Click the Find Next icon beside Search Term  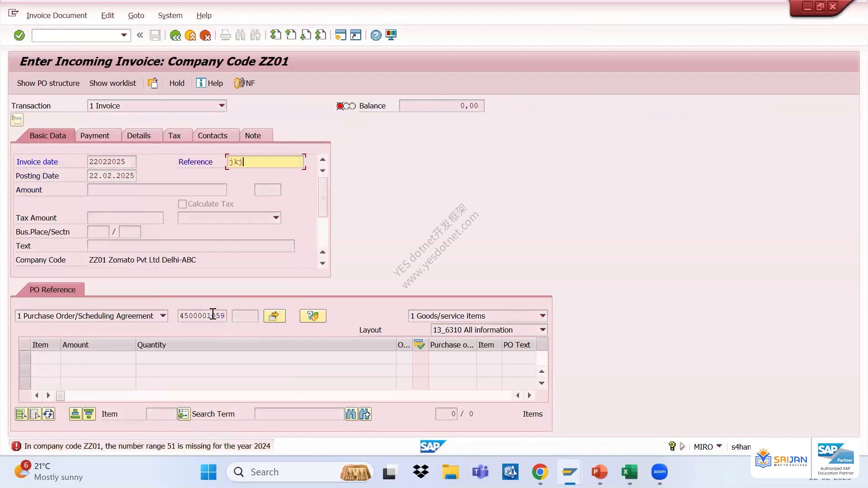(365, 414)
